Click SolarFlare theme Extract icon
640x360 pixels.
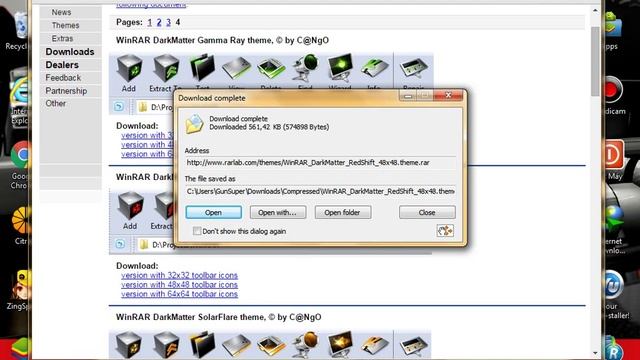click(166, 345)
